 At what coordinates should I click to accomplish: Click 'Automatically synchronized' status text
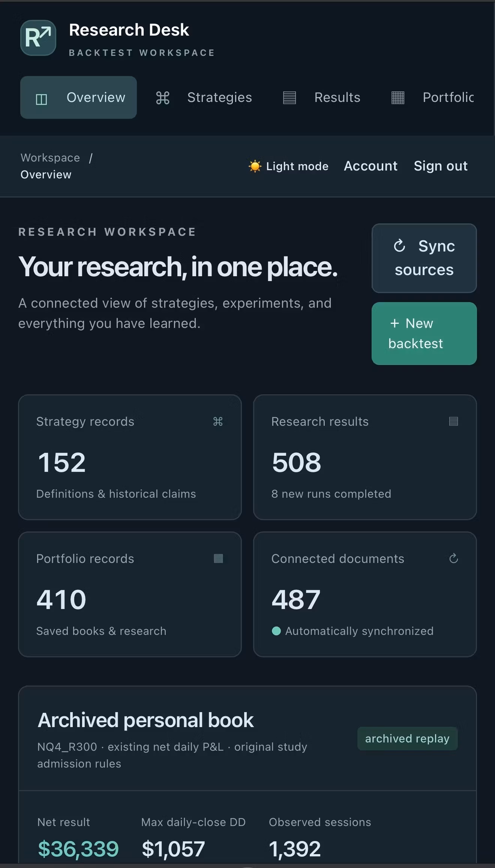pyautogui.click(x=359, y=631)
